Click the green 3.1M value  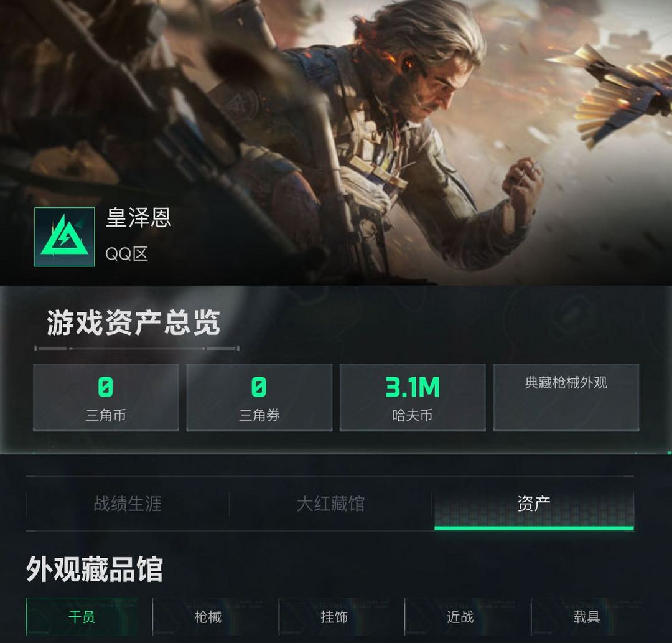(413, 387)
